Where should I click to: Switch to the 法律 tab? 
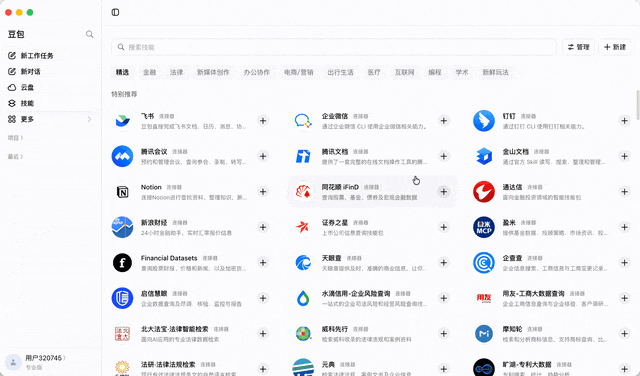click(176, 72)
